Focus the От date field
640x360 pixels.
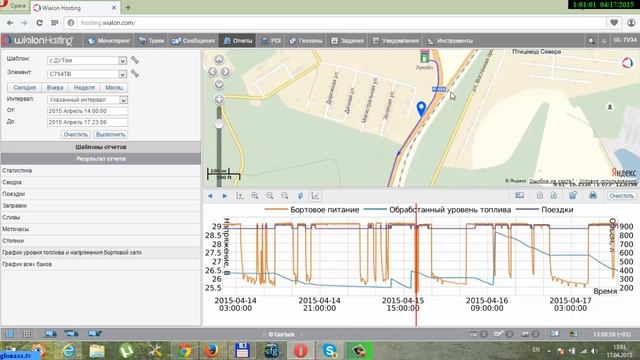[87, 111]
